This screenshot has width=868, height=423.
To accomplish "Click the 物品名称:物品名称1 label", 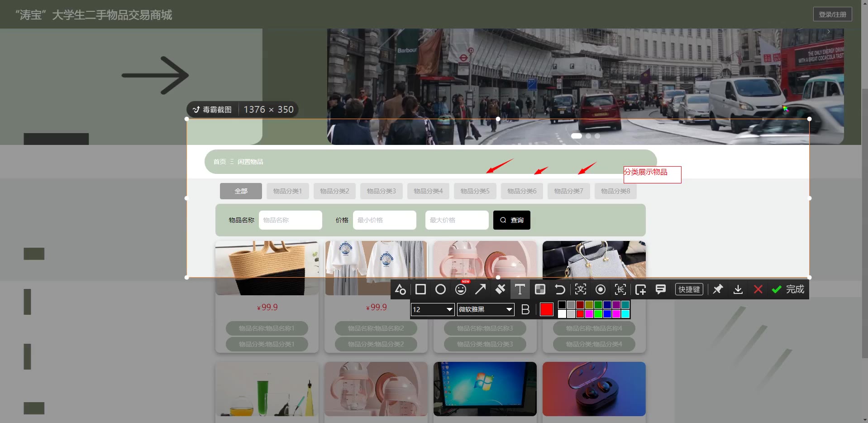I will (267, 328).
